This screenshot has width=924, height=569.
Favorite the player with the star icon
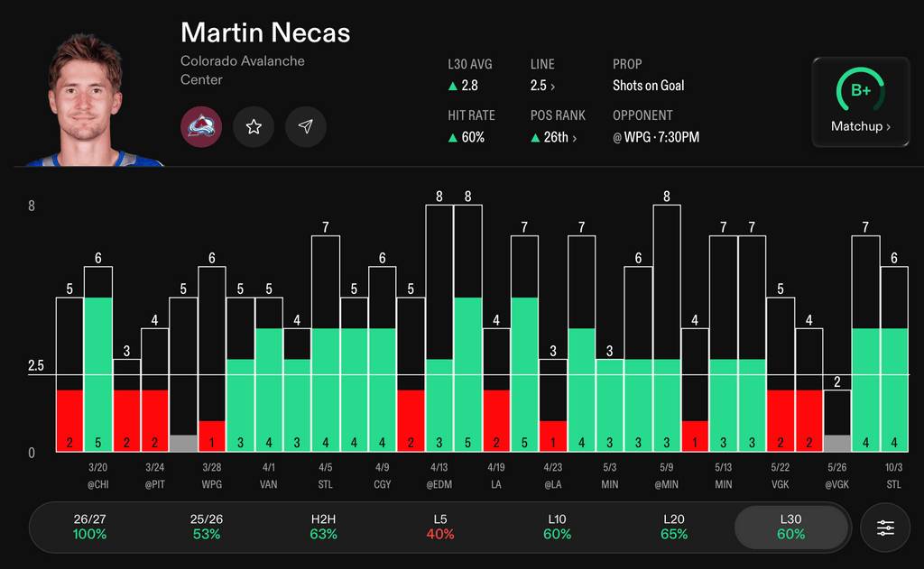click(254, 126)
